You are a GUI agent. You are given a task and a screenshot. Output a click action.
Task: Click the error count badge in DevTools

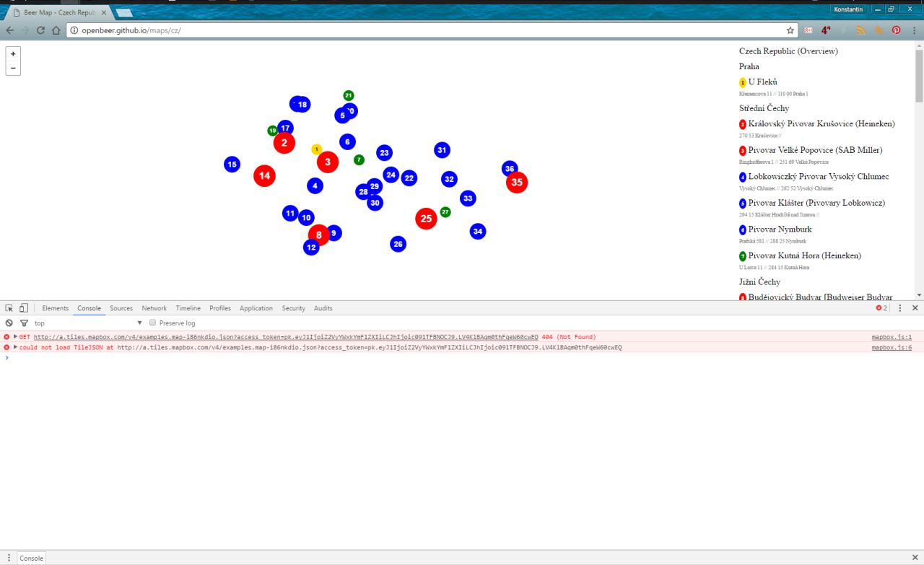tap(881, 308)
